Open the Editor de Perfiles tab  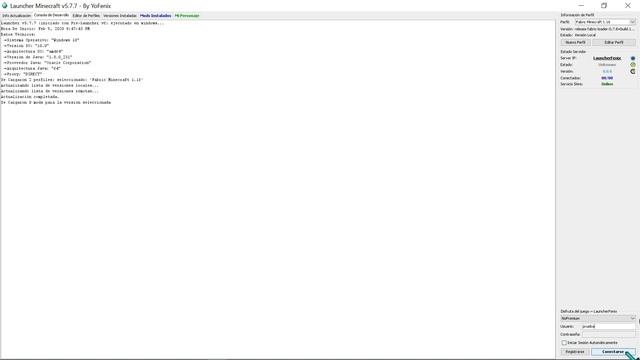click(x=86, y=16)
